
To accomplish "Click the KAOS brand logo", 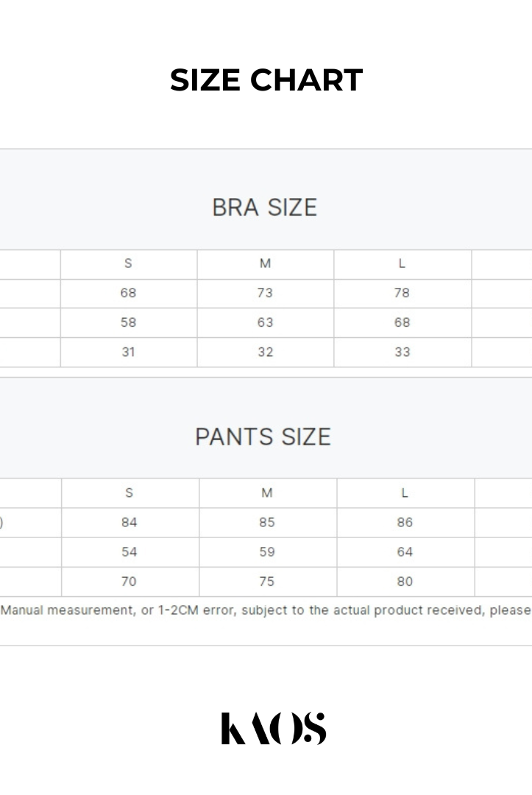I will coord(273,728).
